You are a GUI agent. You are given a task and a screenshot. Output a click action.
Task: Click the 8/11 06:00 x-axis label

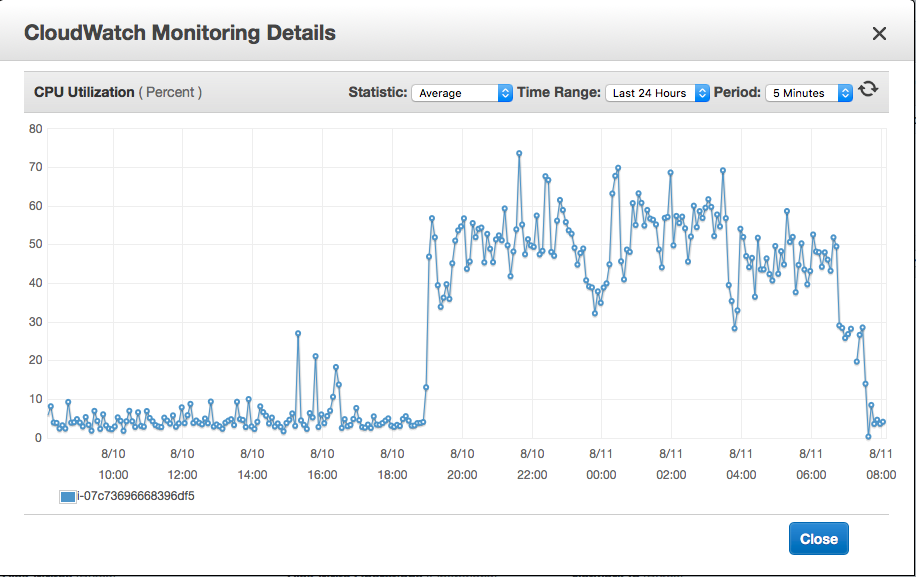pos(811,464)
